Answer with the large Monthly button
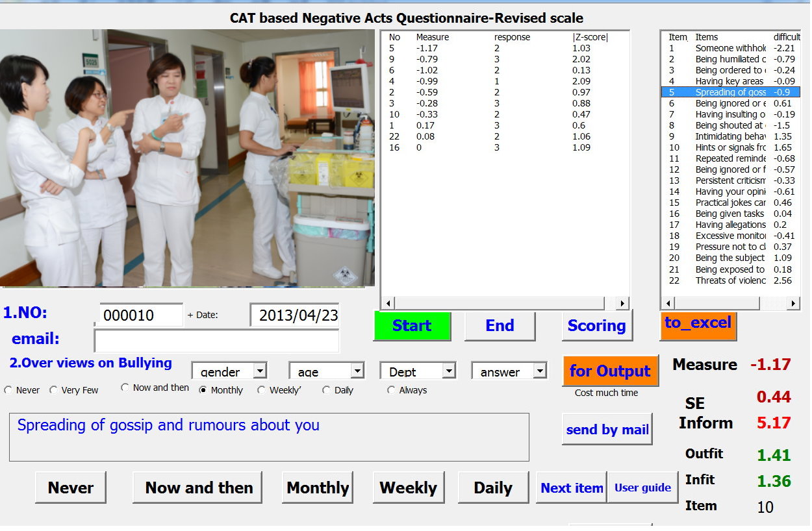 (x=318, y=488)
